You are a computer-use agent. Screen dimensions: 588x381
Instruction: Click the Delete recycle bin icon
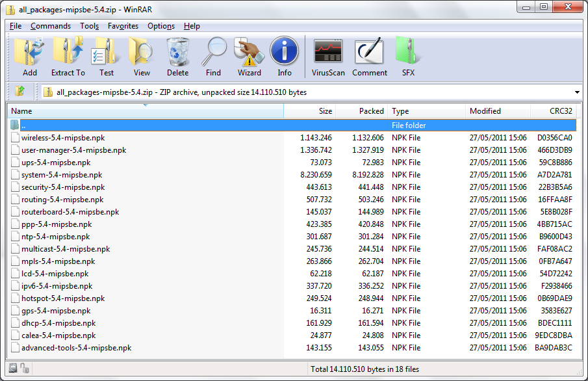[x=178, y=51]
